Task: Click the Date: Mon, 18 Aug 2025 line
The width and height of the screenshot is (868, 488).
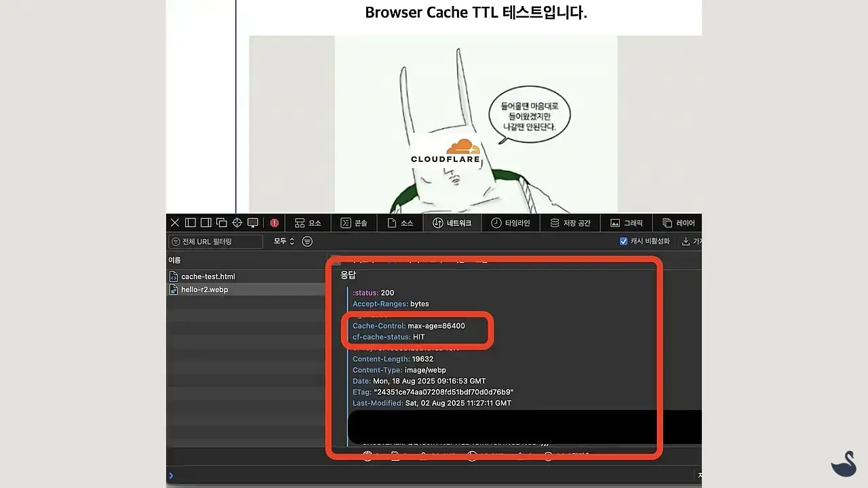Action: point(419,381)
